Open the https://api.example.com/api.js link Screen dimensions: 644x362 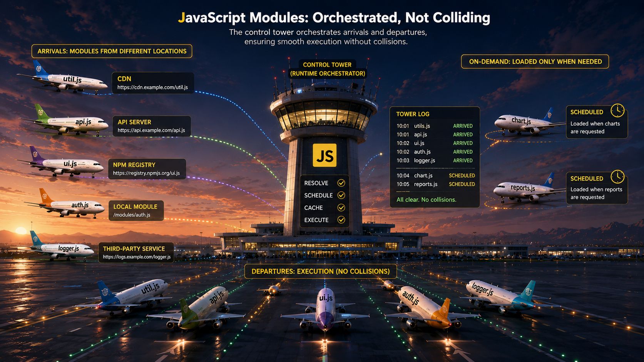pyautogui.click(x=151, y=131)
